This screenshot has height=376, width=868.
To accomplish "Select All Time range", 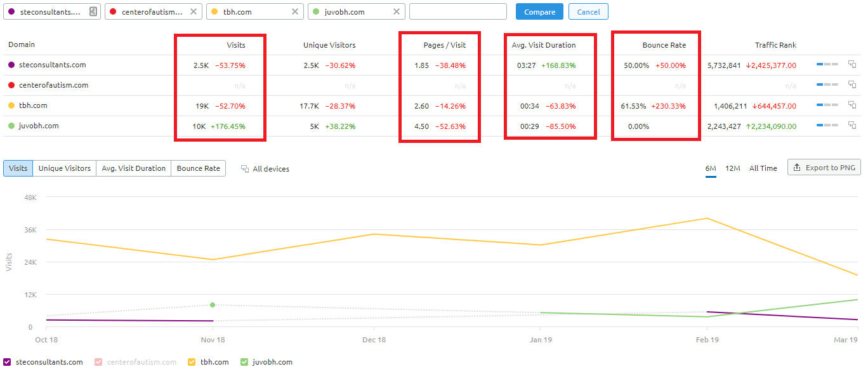I will click(x=763, y=168).
